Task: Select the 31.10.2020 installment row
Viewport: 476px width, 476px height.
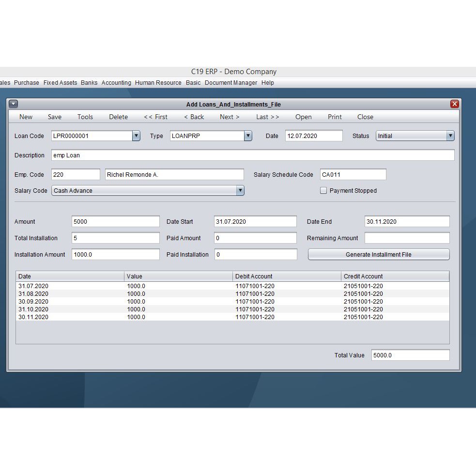Action: click(232, 309)
